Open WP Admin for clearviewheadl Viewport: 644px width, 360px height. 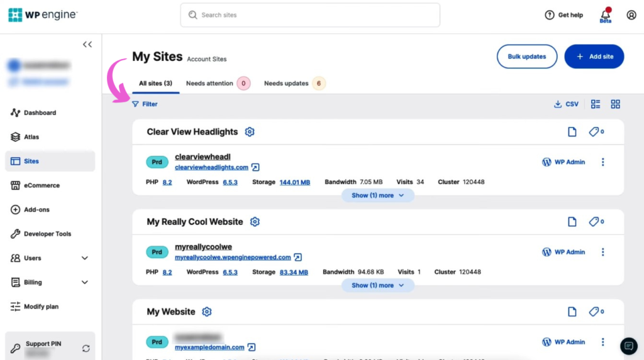point(563,162)
